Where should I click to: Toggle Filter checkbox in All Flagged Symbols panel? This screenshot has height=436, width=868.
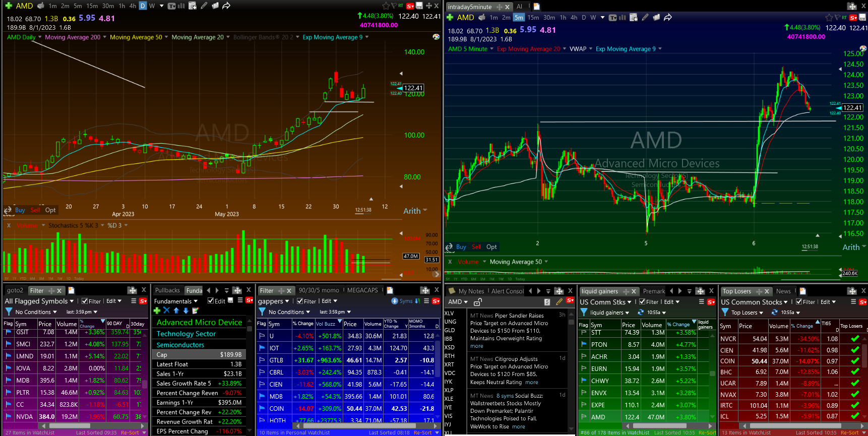[x=85, y=301]
